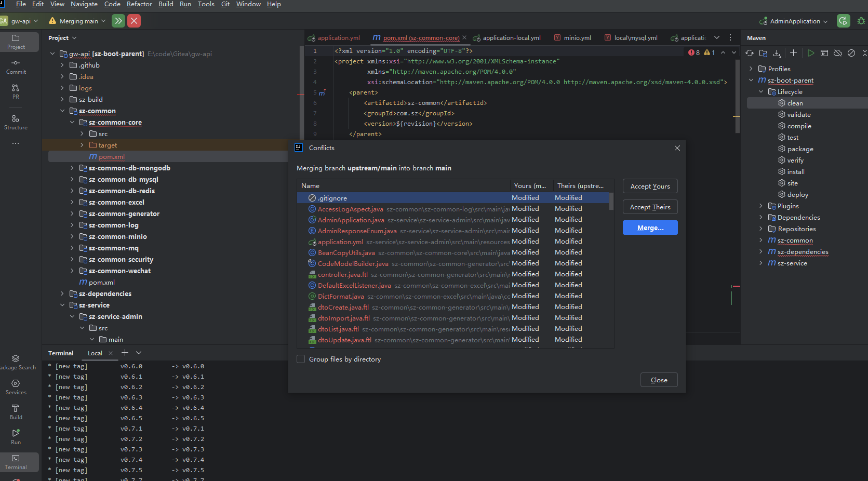Go to next highlighted error arrow
The image size is (868, 481).
click(734, 52)
